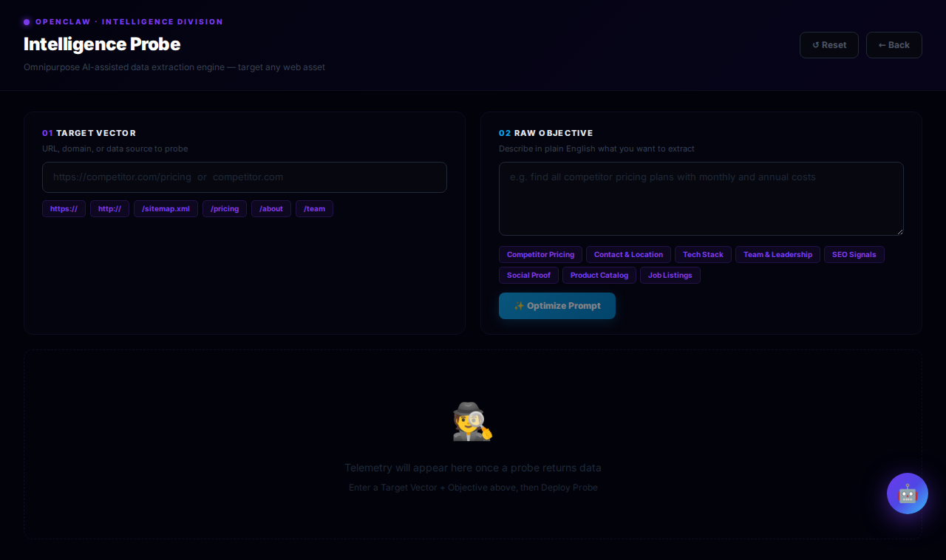Click inside the Raw Objective text area
The width and height of the screenshot is (946, 560).
701,199
